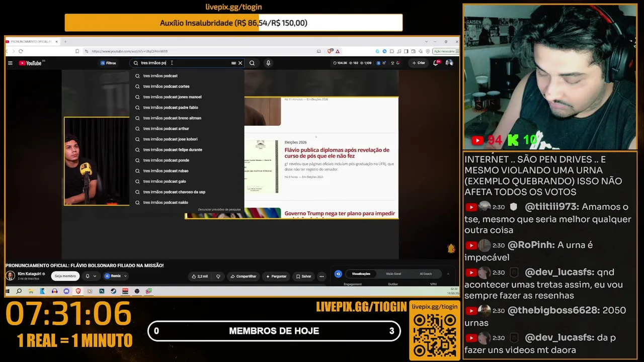Open the on-screen keyboard in search box
Viewport: 644px width, 362px height.
tap(233, 63)
